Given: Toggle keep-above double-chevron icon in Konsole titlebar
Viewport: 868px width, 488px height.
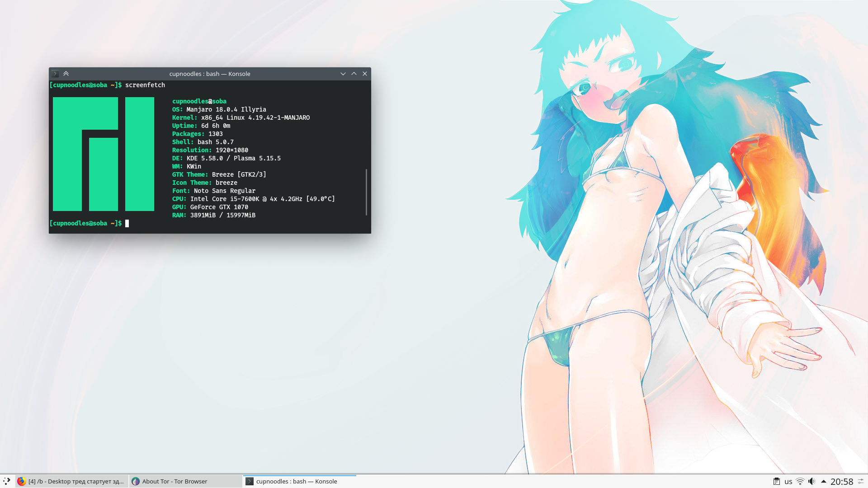Looking at the screenshot, I should [66, 74].
